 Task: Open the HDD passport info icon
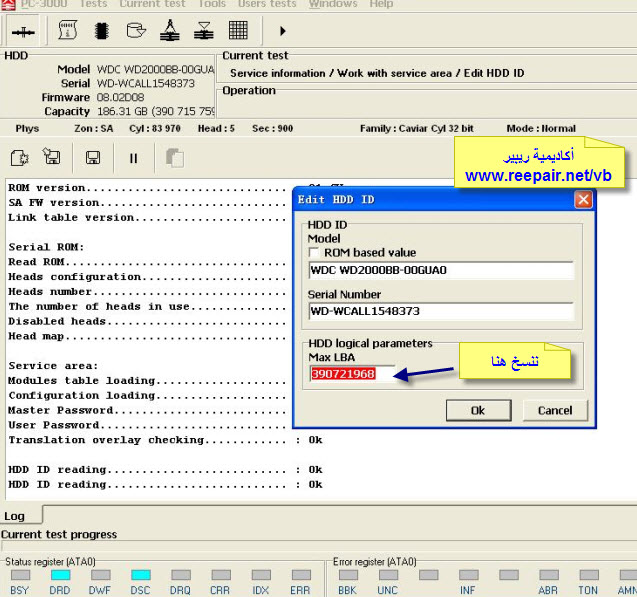(x=68, y=30)
